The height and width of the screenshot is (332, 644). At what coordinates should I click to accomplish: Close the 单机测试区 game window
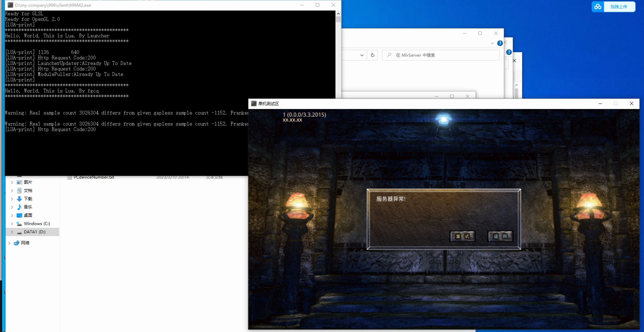(631, 104)
